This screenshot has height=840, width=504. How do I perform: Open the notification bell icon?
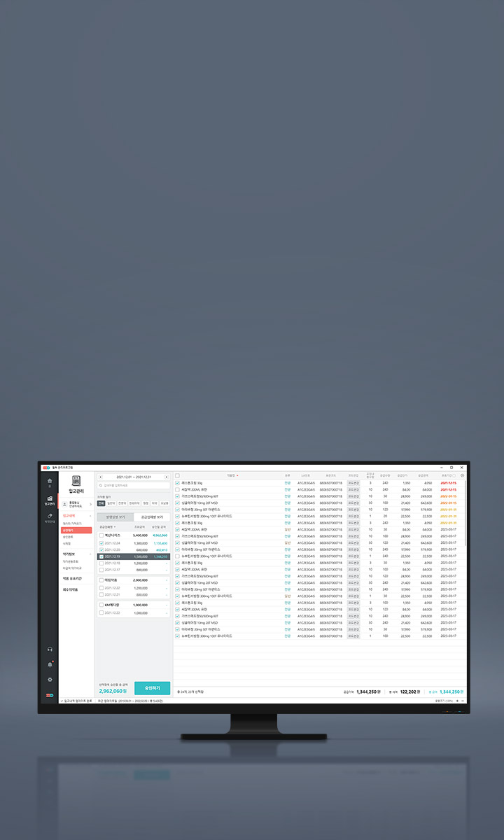(x=49, y=664)
